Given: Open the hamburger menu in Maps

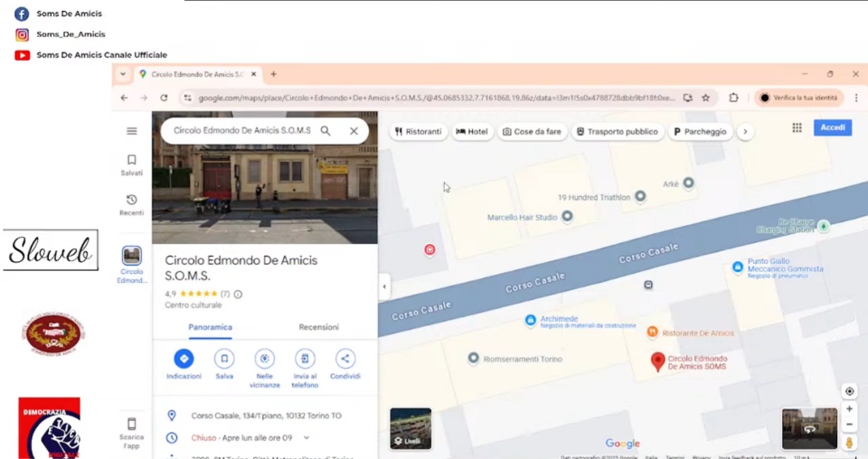Looking at the screenshot, I should (132, 131).
